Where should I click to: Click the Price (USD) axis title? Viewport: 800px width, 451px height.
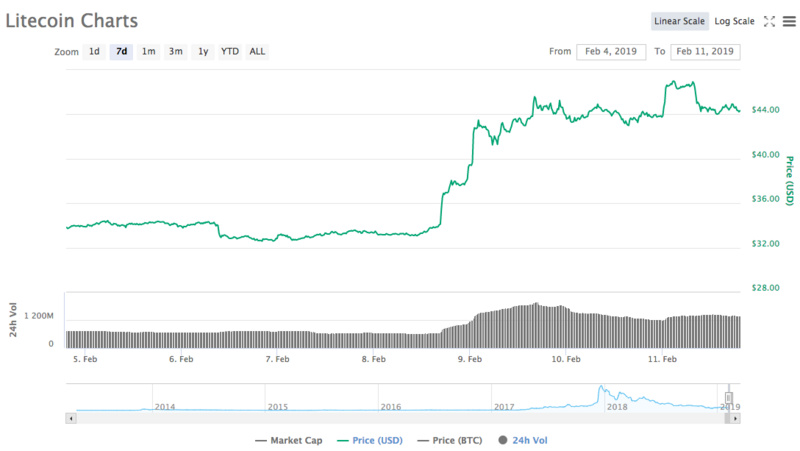pyautogui.click(x=790, y=181)
